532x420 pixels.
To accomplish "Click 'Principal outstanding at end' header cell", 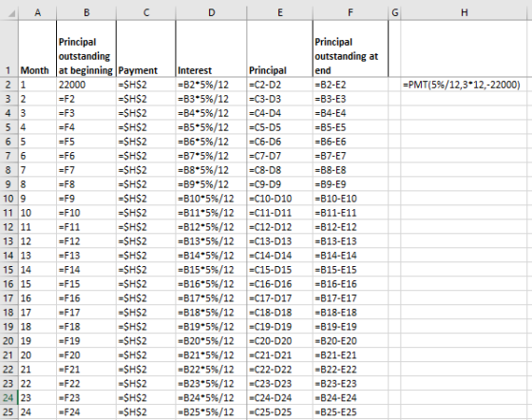I will (x=351, y=48).
